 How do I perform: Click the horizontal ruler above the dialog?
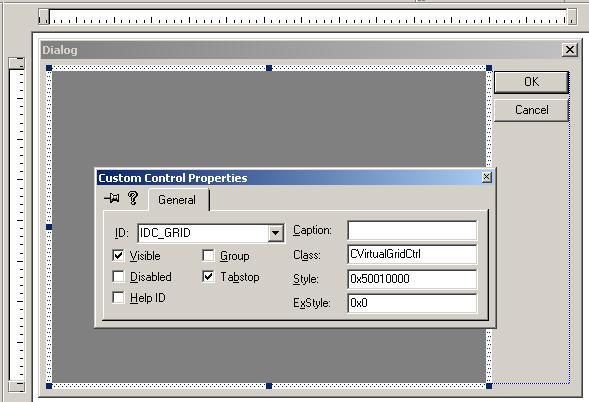307,17
